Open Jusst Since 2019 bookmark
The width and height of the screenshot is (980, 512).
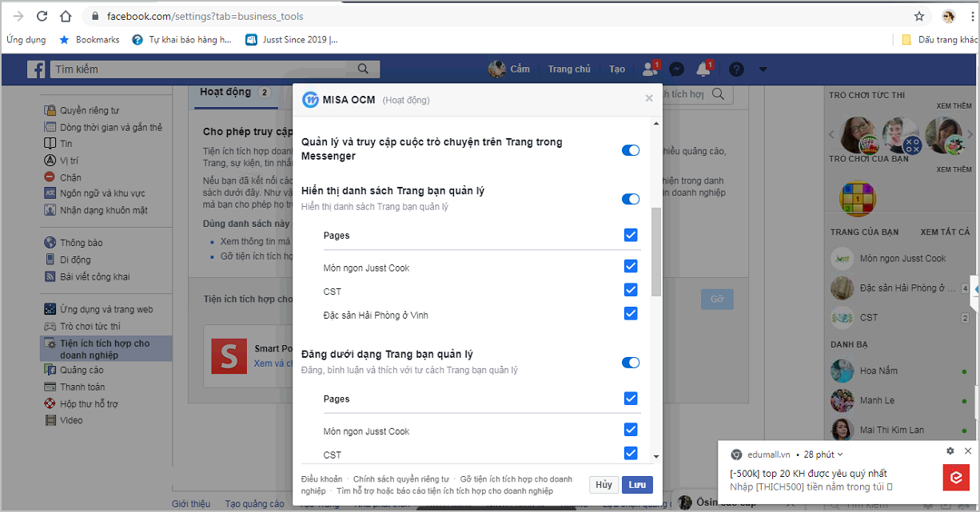pos(292,39)
